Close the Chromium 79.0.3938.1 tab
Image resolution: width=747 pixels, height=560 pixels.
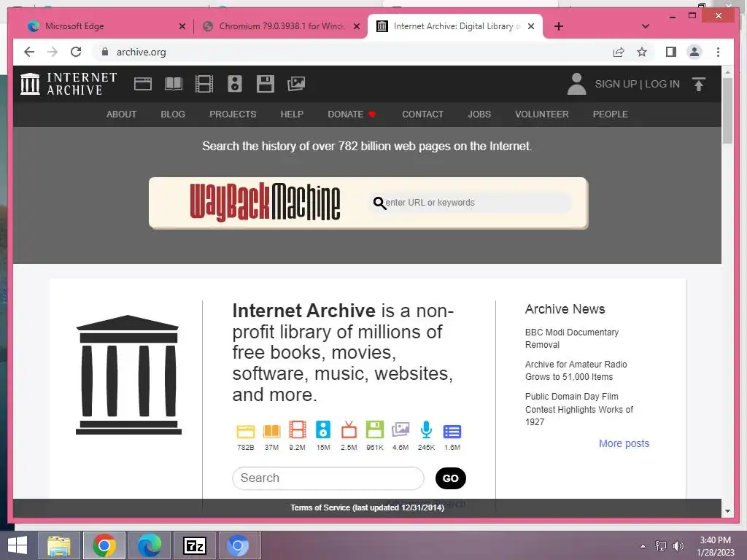357,26
